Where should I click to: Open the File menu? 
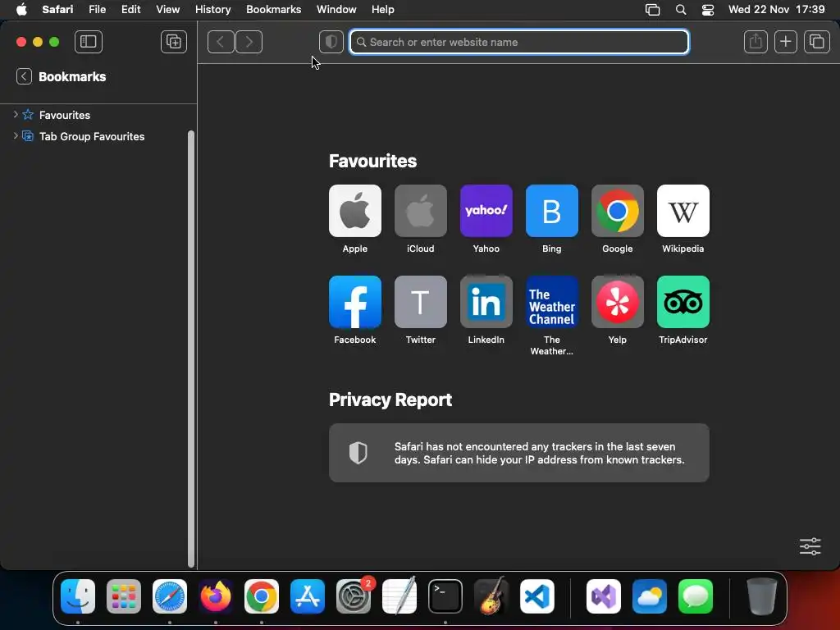click(97, 10)
